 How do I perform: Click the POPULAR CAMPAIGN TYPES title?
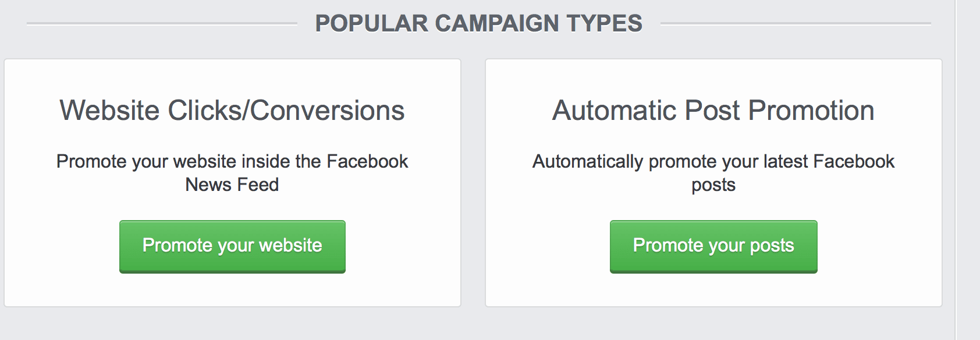point(479,23)
